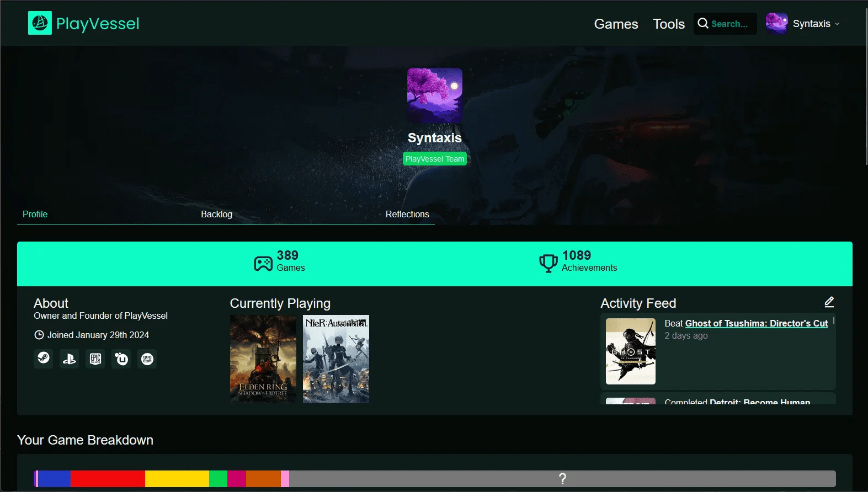Open the linked PlayStation account icon
Screen dimensions: 868x492
coord(70,359)
